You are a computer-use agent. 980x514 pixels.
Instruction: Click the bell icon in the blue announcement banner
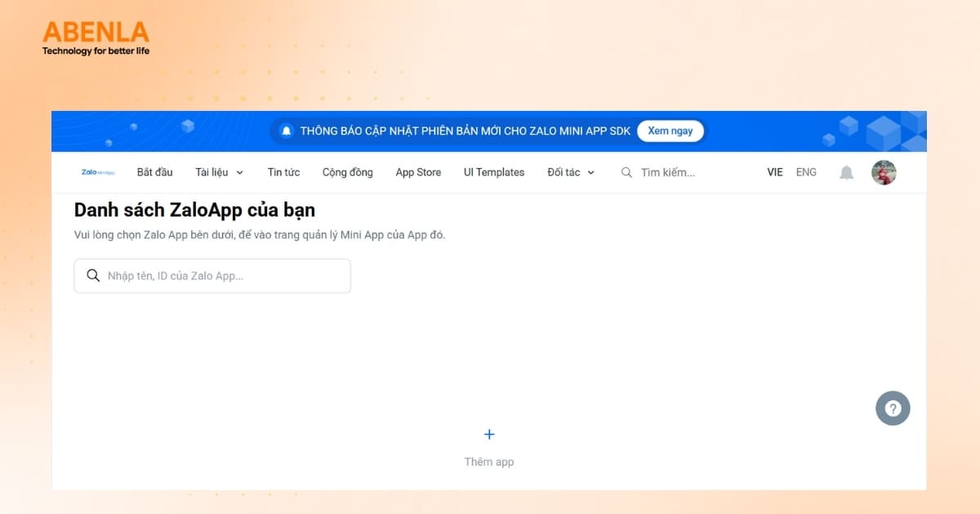point(286,131)
